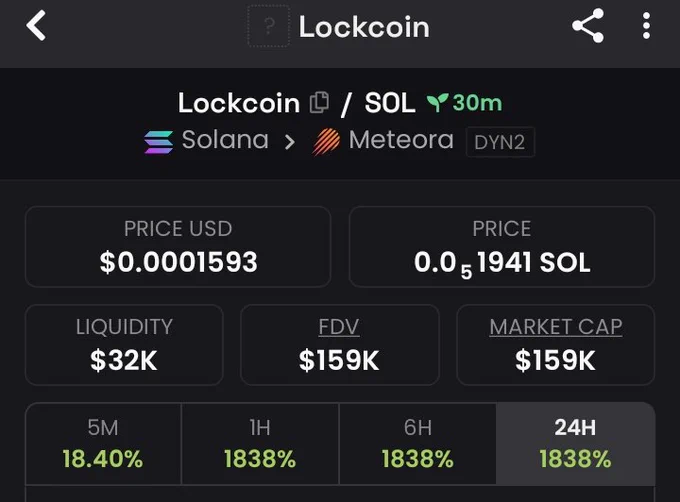Click the Solana chain logo
The height and width of the screenshot is (502, 680).
(x=159, y=142)
